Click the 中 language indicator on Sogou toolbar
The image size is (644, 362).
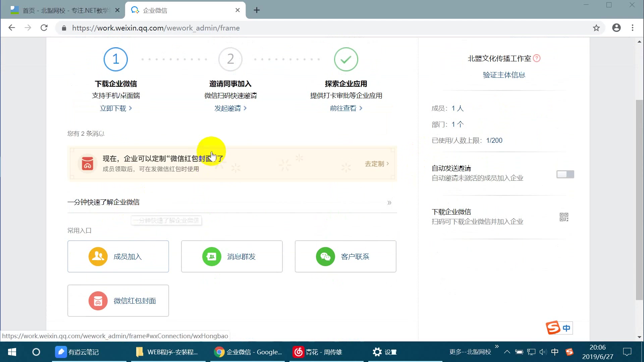click(x=567, y=328)
